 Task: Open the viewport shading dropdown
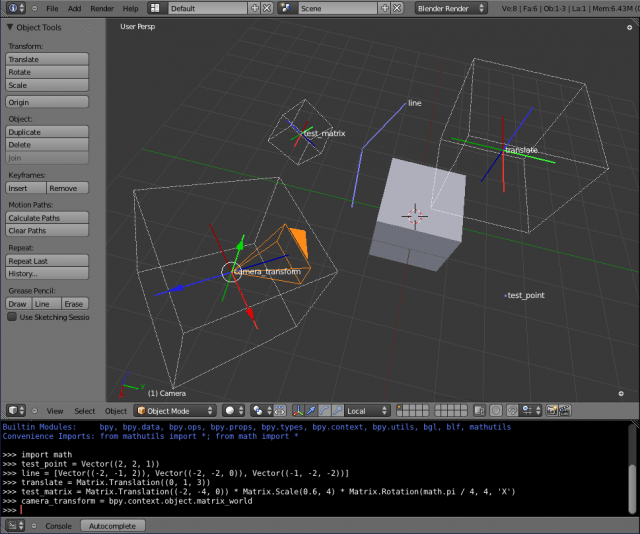point(233,410)
